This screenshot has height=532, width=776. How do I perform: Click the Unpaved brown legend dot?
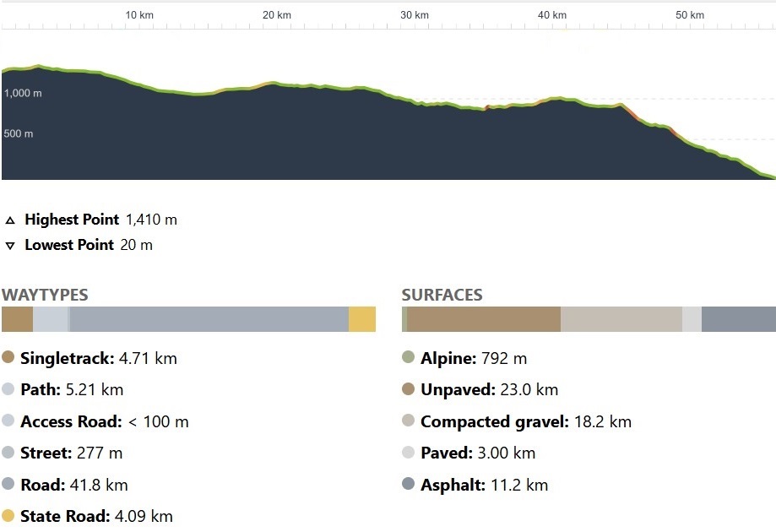click(409, 389)
